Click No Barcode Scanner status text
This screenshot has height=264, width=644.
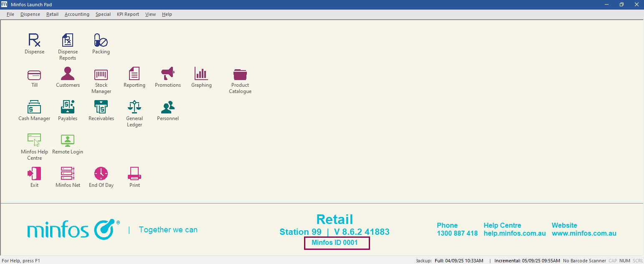click(x=584, y=261)
